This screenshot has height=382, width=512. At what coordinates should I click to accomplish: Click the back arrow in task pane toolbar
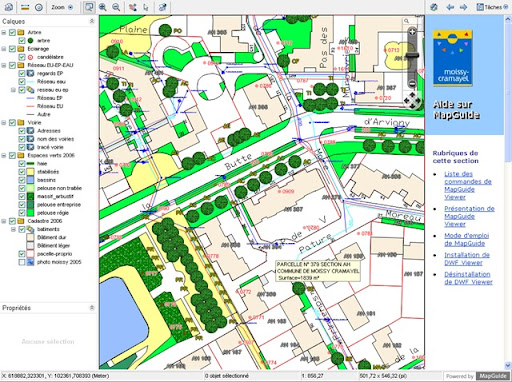point(450,7)
